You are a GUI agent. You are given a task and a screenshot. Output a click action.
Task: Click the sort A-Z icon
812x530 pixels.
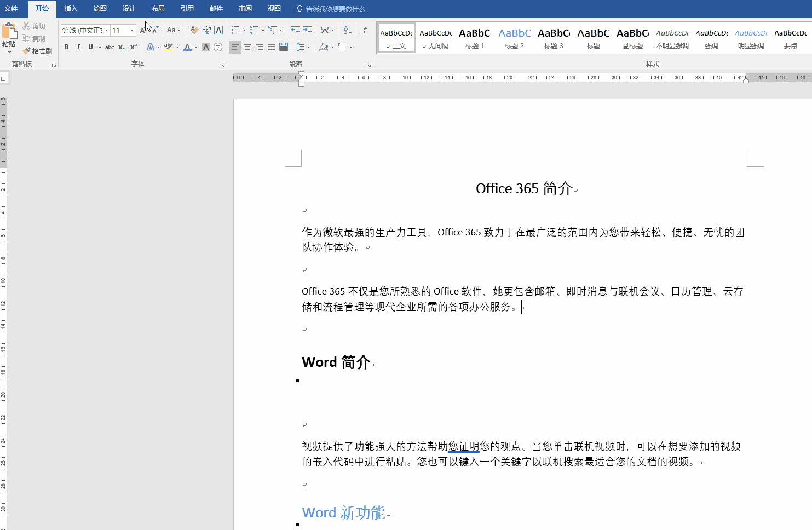(348, 30)
